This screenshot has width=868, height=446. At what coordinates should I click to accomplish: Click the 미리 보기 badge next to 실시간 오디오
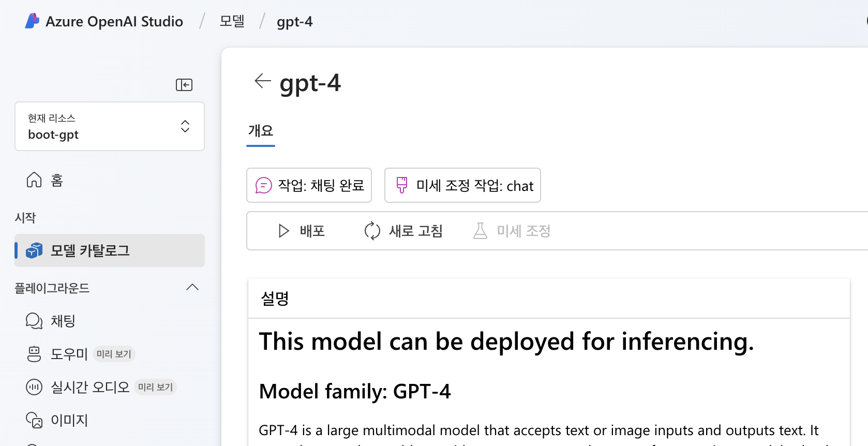point(155,387)
